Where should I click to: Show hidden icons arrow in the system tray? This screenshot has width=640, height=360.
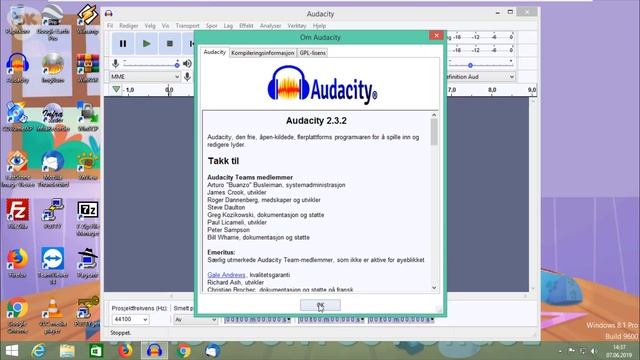point(560,351)
